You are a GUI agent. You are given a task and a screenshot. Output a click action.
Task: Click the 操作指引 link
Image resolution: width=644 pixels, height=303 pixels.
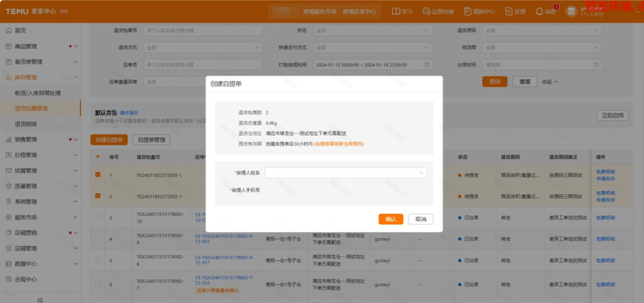129,113
